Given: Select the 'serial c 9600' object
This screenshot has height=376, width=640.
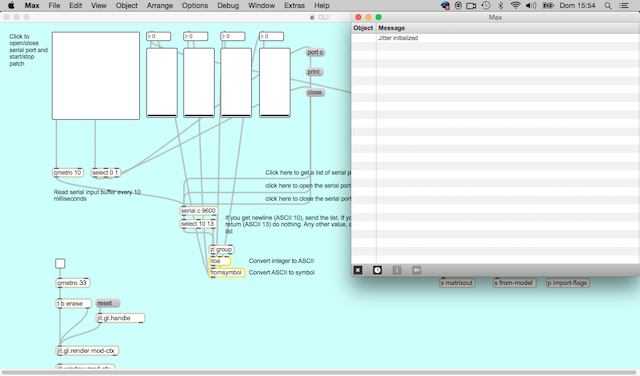Looking at the screenshot, I should (199, 211).
